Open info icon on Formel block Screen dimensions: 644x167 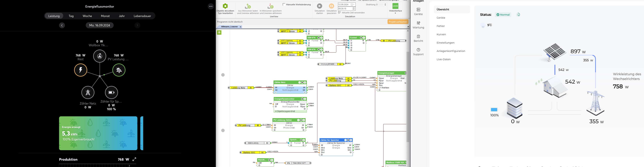364,38
